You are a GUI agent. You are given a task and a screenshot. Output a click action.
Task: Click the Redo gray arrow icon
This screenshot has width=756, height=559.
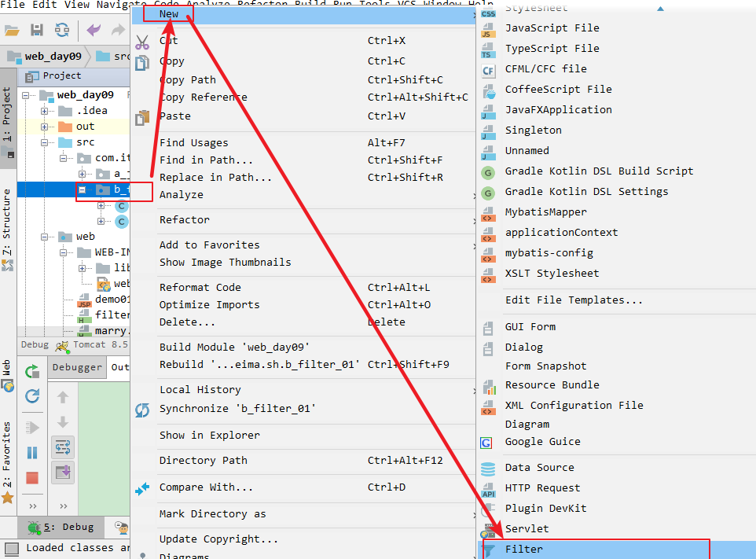click(118, 31)
